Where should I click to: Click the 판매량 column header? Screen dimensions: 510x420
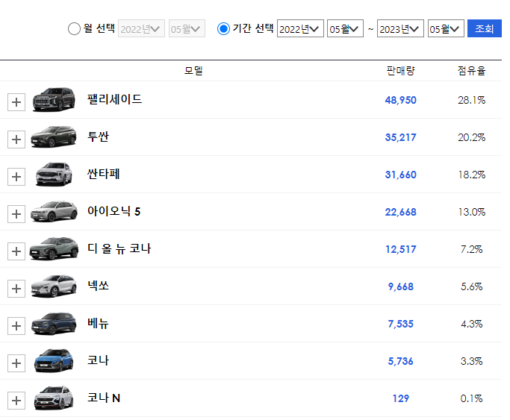(x=401, y=70)
